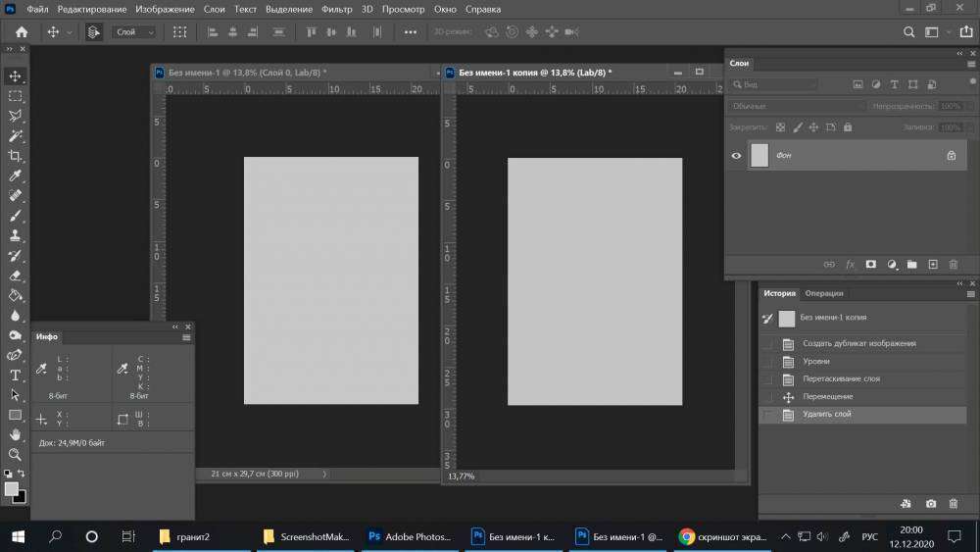Click the foreground color swatch

(x=11, y=488)
